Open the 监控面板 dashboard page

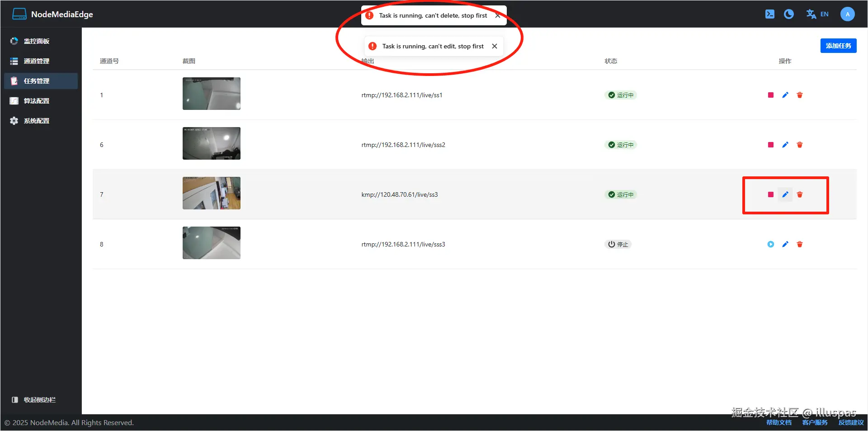click(41, 41)
